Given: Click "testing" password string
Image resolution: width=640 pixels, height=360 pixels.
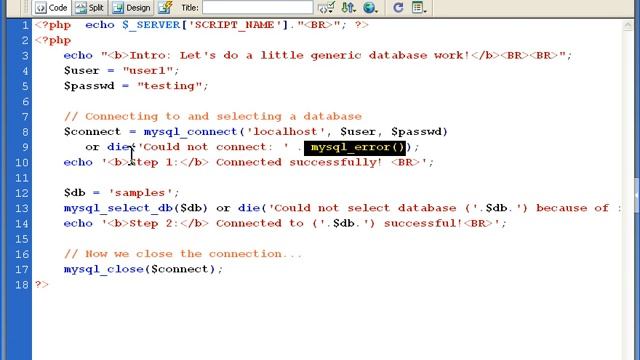Looking at the screenshot, I should tap(169, 86).
